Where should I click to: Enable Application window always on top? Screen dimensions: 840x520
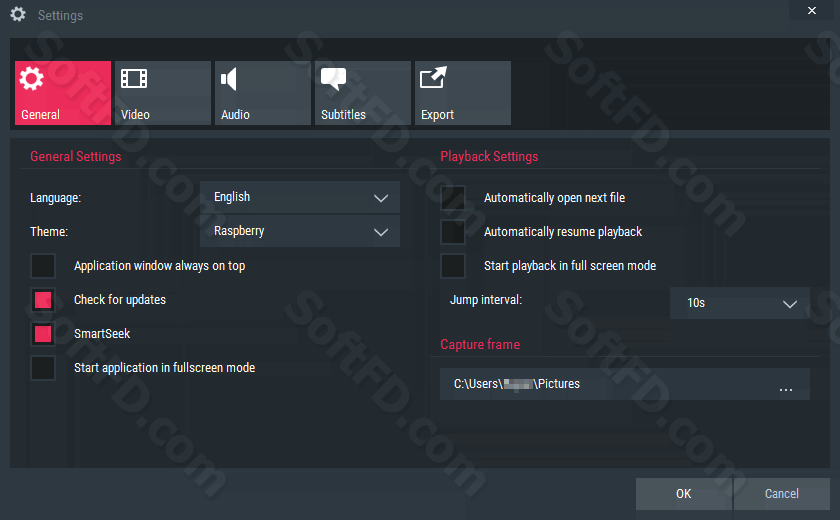43,266
